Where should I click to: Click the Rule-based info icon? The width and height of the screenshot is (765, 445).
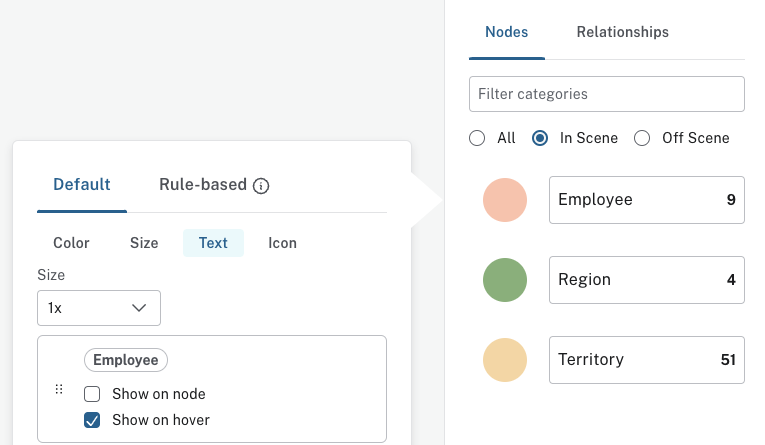tap(261, 185)
